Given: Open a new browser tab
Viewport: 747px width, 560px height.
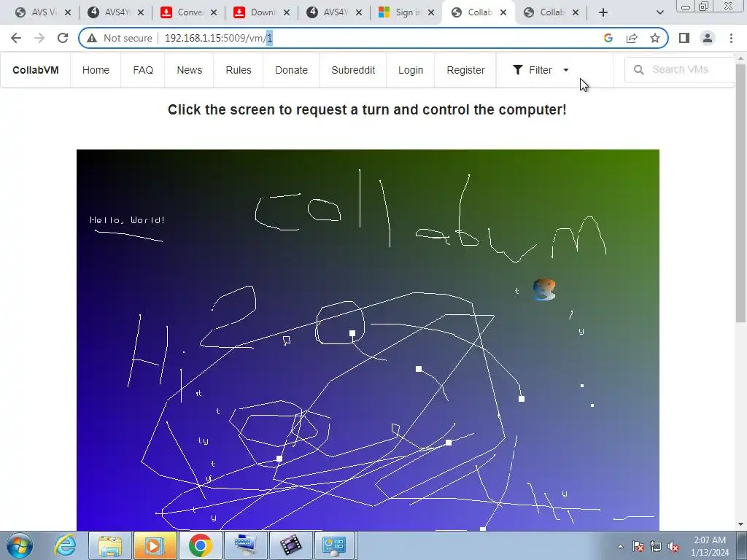Looking at the screenshot, I should (x=603, y=12).
